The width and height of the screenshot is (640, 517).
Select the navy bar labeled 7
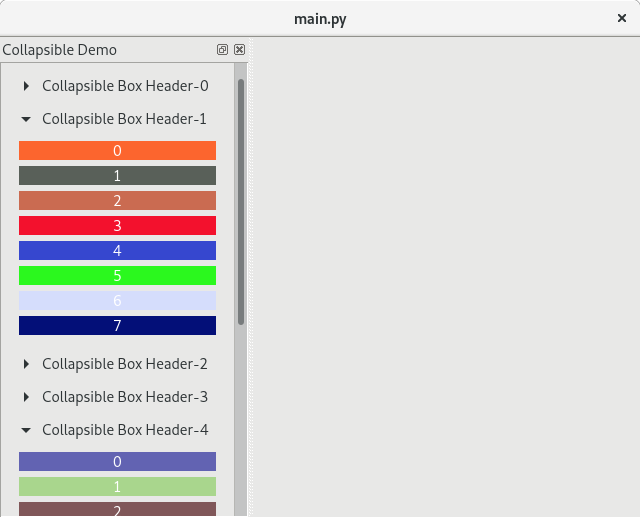(117, 326)
